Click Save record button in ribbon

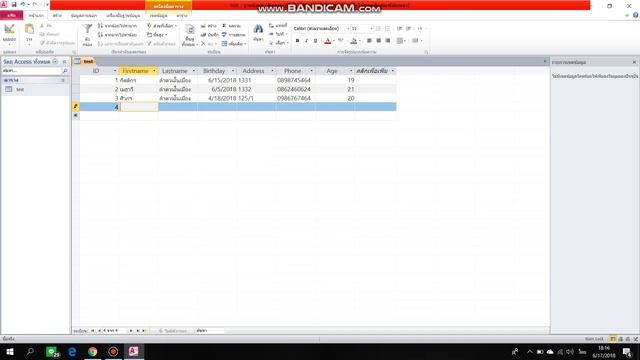point(209,35)
